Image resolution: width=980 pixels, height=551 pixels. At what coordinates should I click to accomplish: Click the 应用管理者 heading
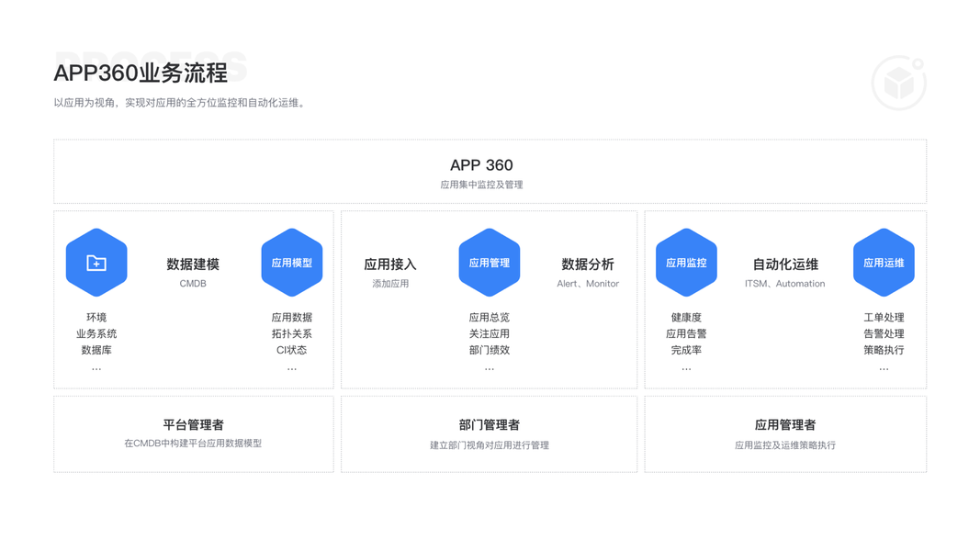(785, 425)
